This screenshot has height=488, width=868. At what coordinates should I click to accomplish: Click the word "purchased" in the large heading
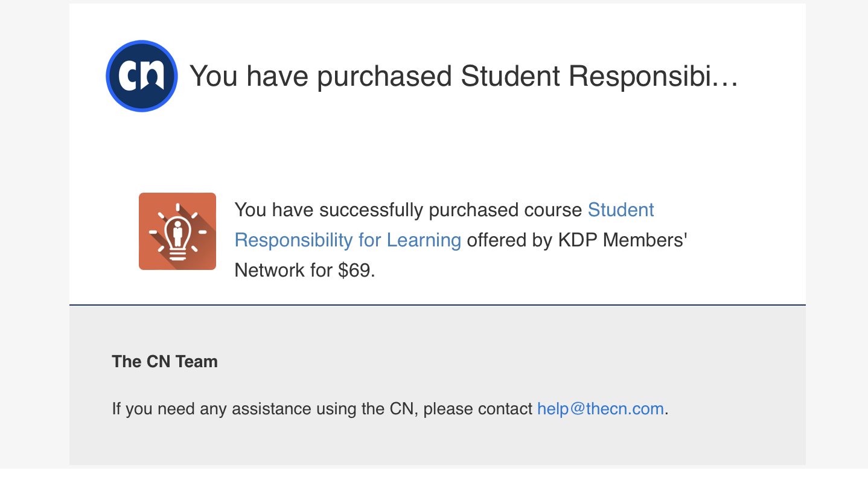(x=385, y=77)
